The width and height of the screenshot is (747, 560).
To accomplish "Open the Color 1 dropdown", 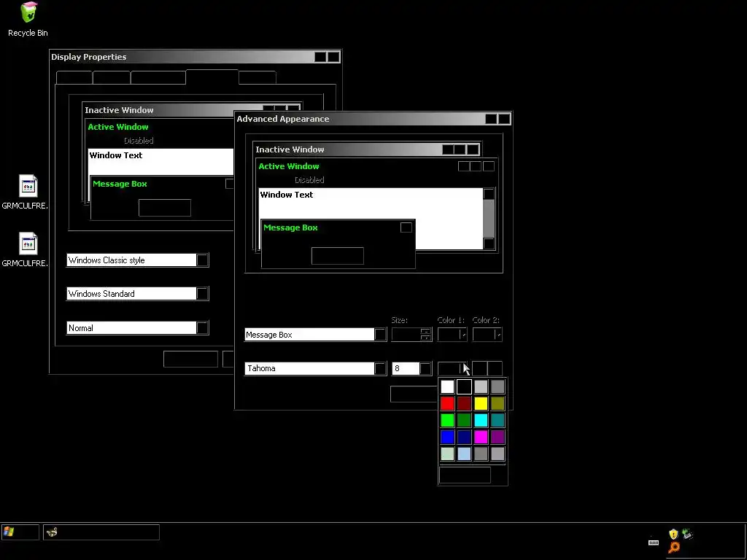I will point(452,334).
